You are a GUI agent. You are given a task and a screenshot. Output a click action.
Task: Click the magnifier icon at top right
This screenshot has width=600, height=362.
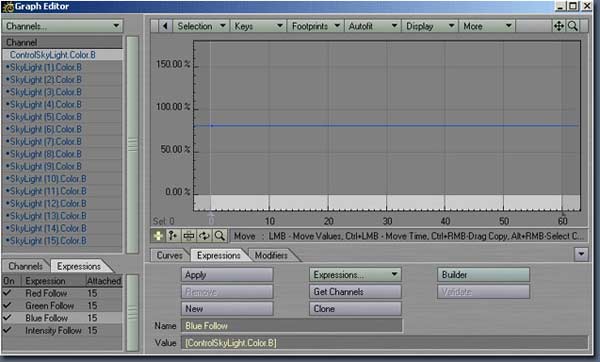pos(572,26)
